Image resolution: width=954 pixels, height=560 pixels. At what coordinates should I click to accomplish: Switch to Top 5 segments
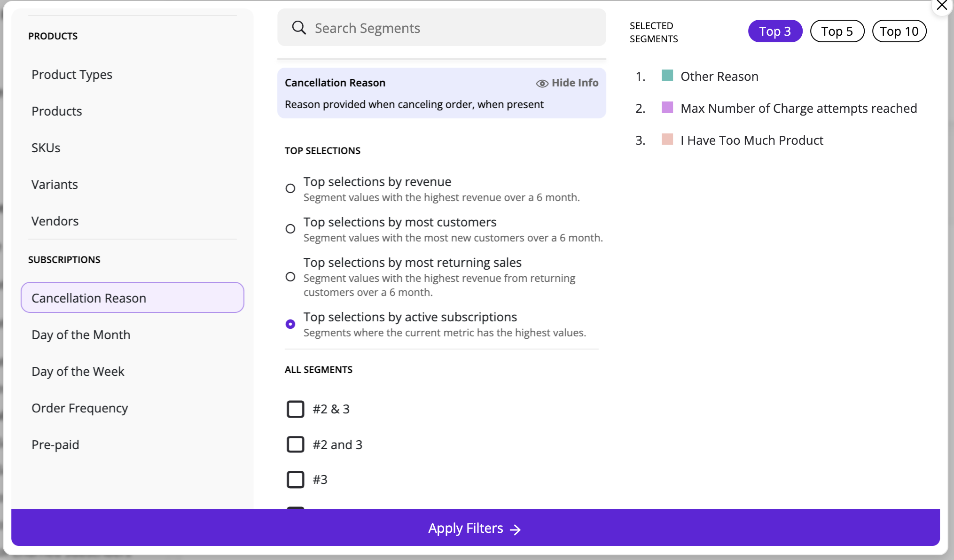point(837,31)
